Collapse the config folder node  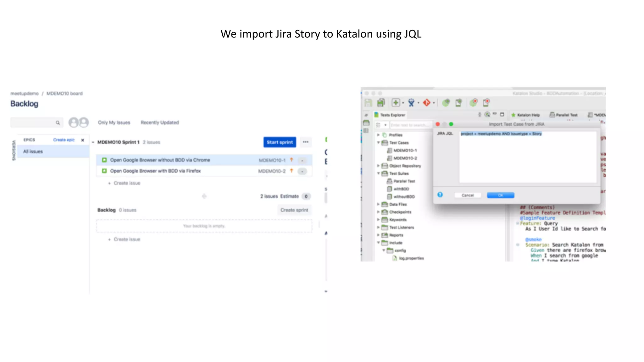[384, 250]
